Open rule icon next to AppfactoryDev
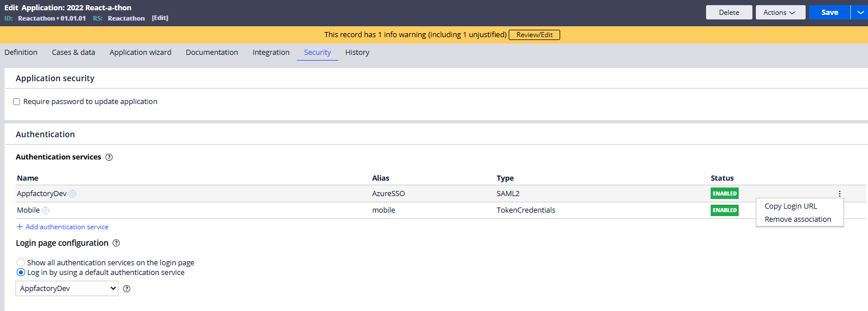The width and height of the screenshot is (868, 311). tap(72, 194)
